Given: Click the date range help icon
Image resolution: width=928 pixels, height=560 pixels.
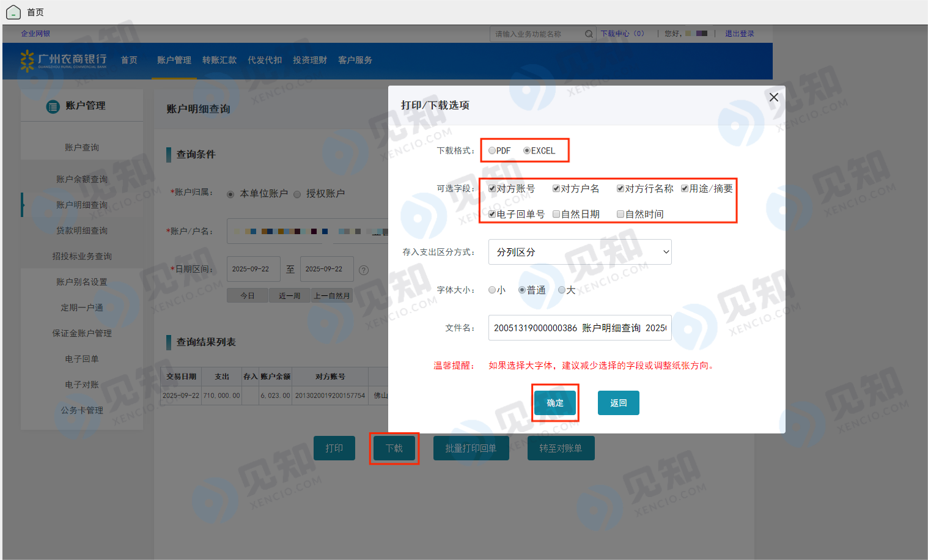Looking at the screenshot, I should (x=364, y=270).
